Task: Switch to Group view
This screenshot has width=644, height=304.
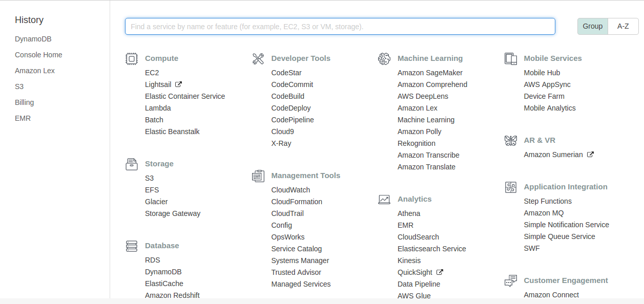Action: click(x=593, y=26)
